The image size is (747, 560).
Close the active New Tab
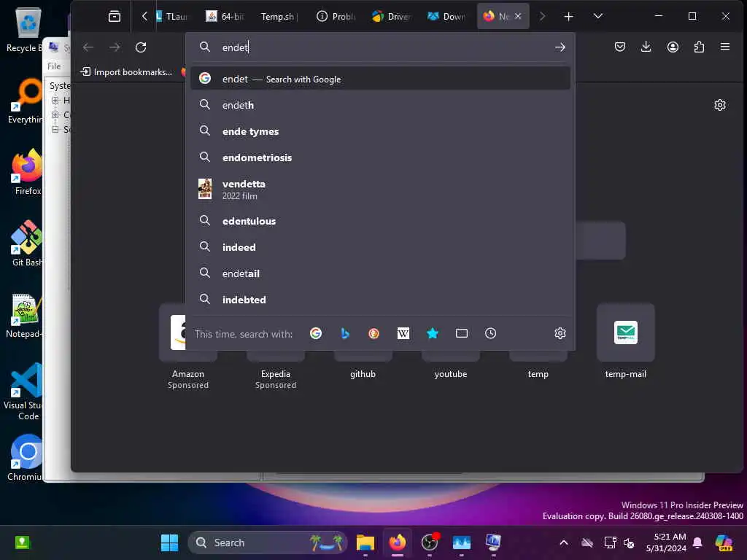pyautogui.click(x=518, y=16)
